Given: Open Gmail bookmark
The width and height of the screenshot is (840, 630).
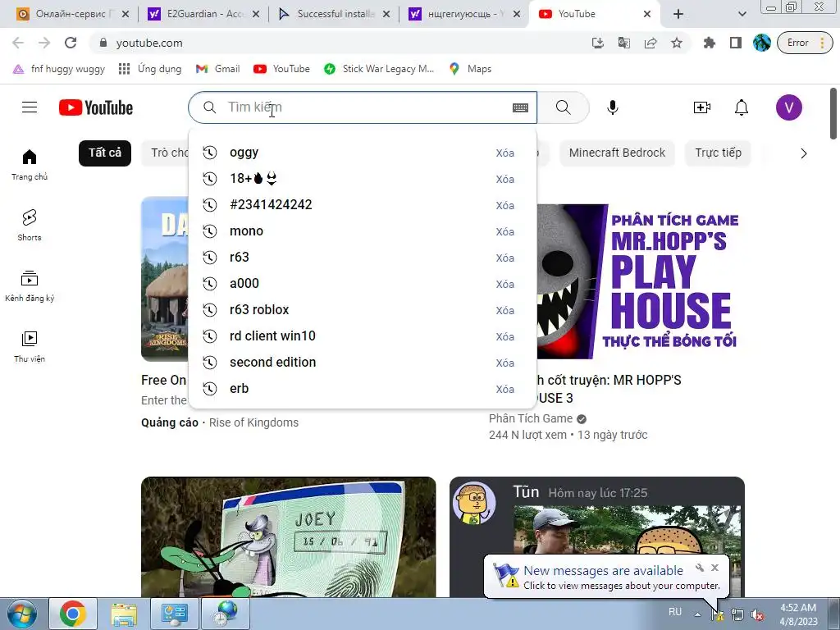Looking at the screenshot, I should [217, 69].
